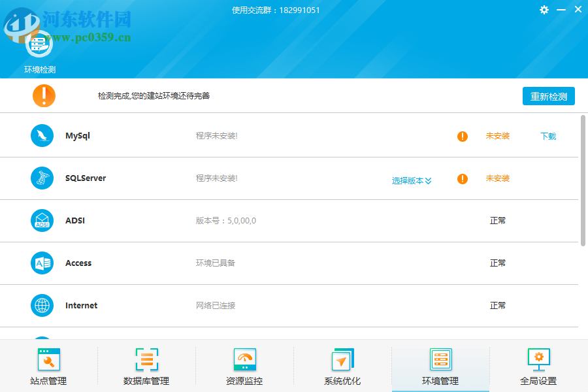This screenshot has width=588, height=392.
Task: Select the 系统优化 tab
Action: click(x=342, y=366)
